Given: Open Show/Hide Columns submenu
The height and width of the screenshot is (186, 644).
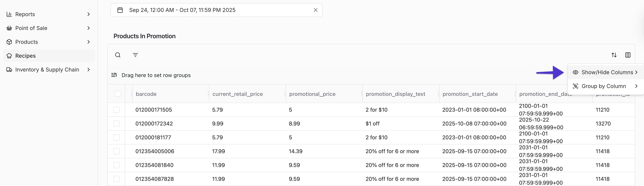Looking at the screenshot, I should click(607, 72).
